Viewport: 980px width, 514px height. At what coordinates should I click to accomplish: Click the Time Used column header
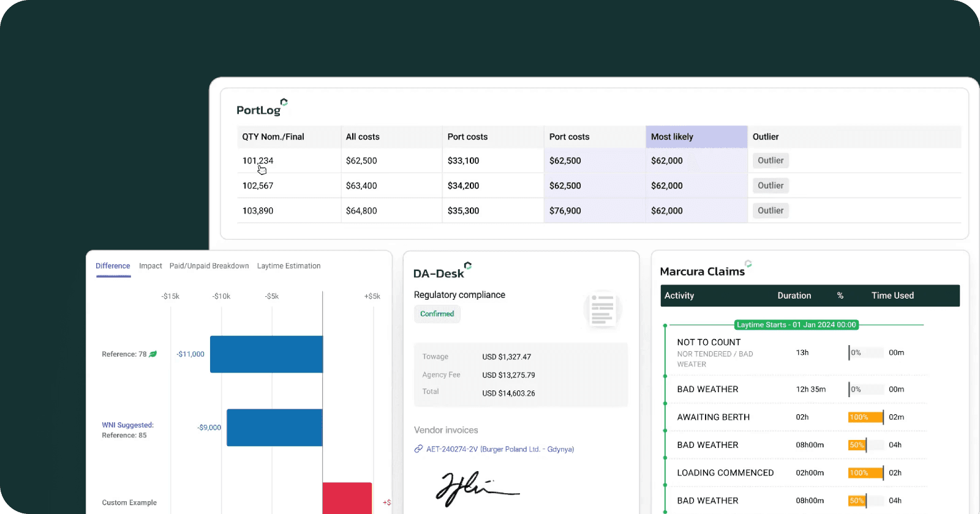click(892, 296)
